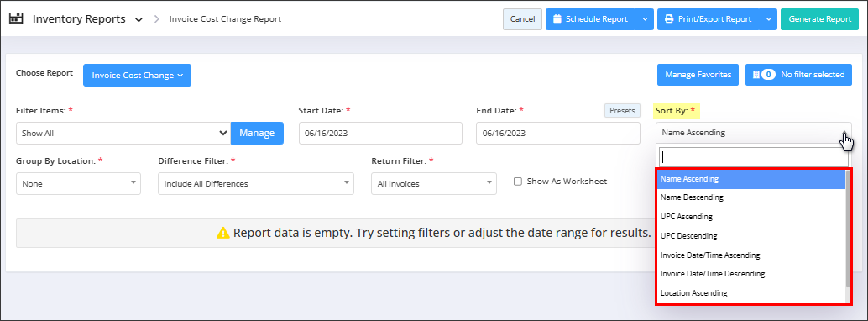Viewport: 868px width, 321px height.
Task: Click the Generate Report button
Action: tap(820, 18)
